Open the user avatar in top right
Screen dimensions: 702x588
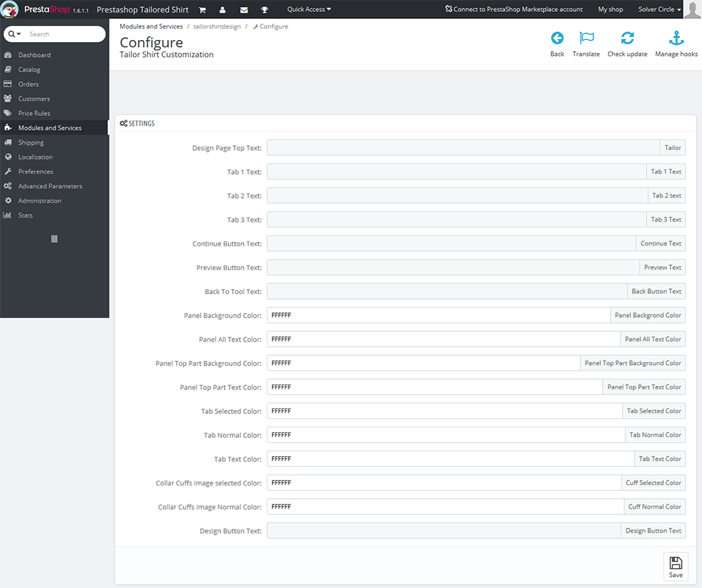click(x=693, y=9)
